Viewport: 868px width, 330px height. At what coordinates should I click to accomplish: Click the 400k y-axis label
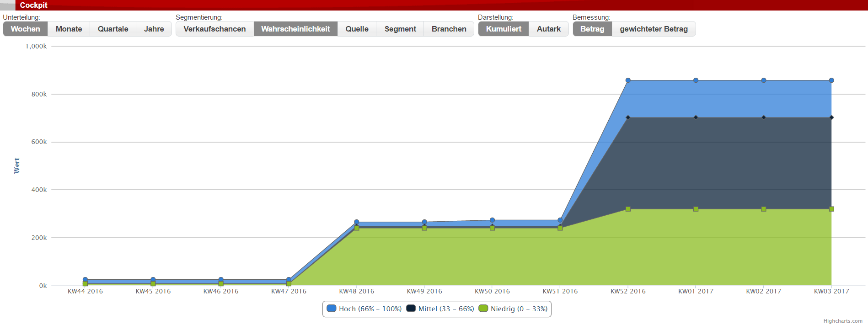[39, 190]
